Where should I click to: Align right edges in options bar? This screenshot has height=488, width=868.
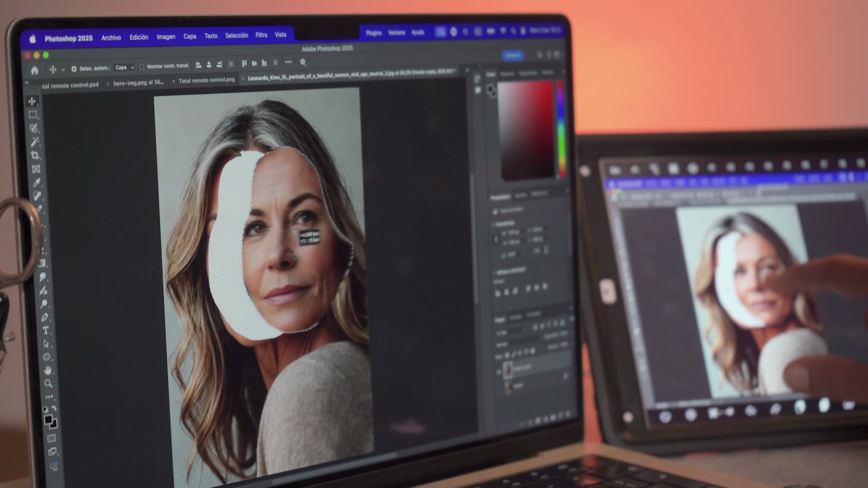tap(219, 65)
